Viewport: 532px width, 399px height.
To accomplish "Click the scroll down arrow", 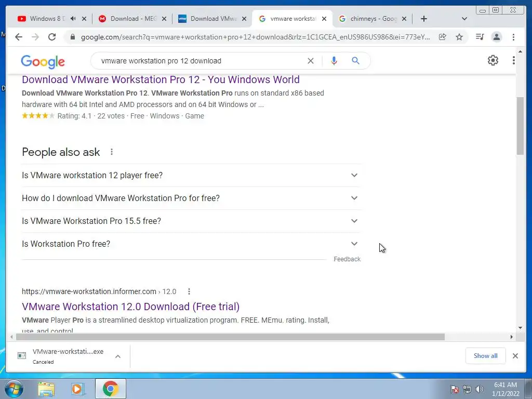I will [x=520, y=328].
